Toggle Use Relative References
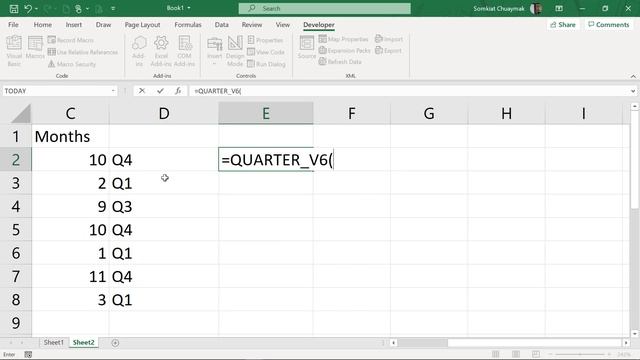 pos(83,52)
